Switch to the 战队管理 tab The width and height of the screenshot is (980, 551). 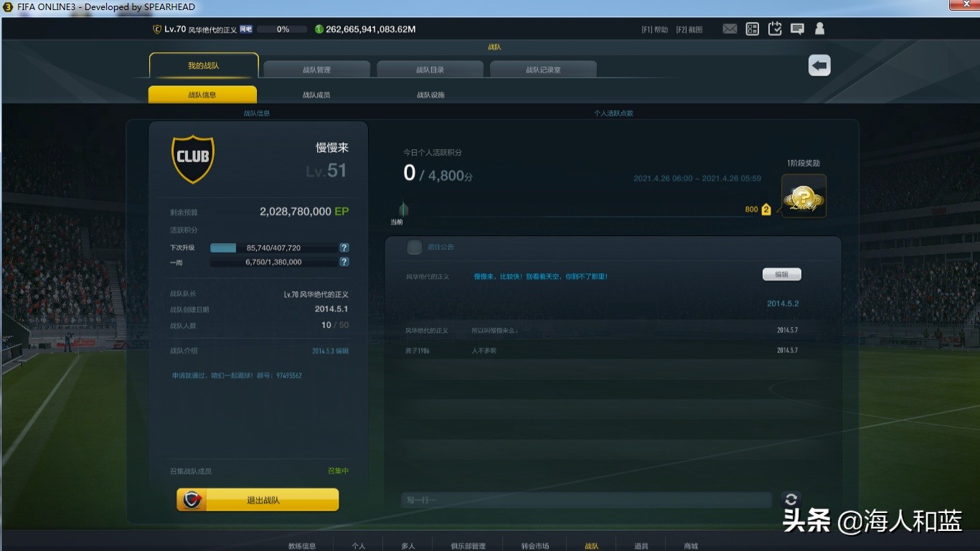click(316, 68)
